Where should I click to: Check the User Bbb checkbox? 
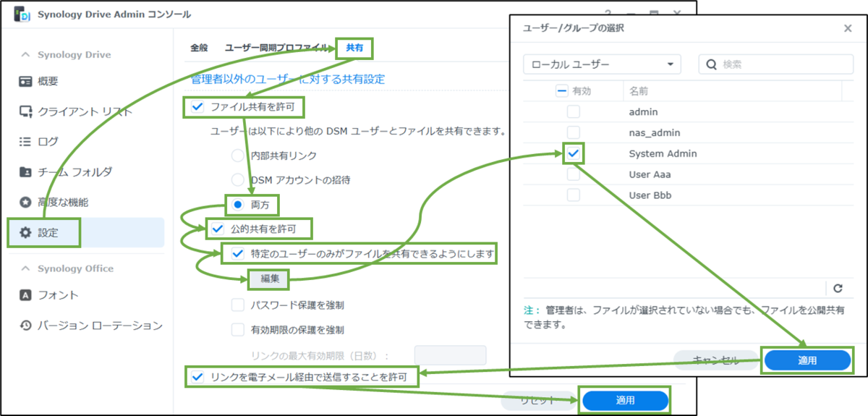(573, 196)
